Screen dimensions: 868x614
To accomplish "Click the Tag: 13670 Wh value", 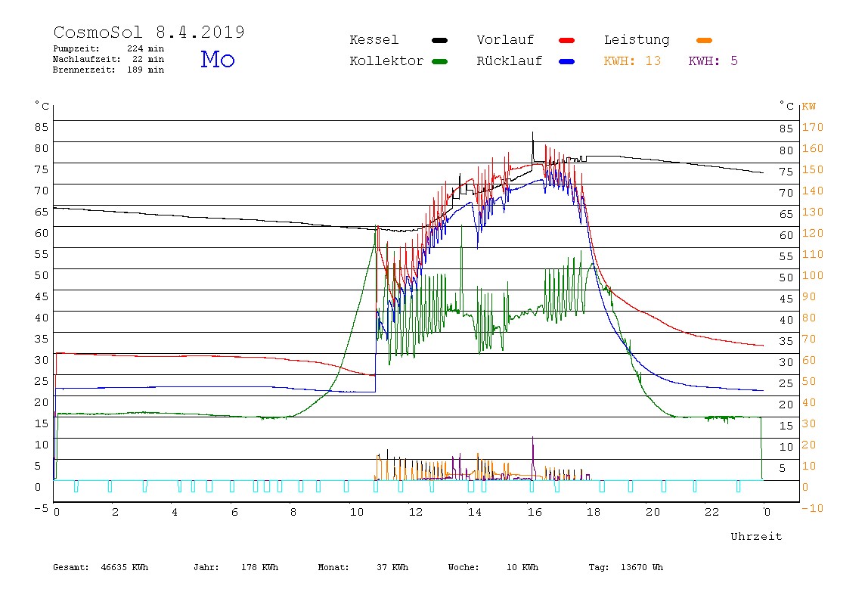I will pyautogui.click(x=625, y=567).
